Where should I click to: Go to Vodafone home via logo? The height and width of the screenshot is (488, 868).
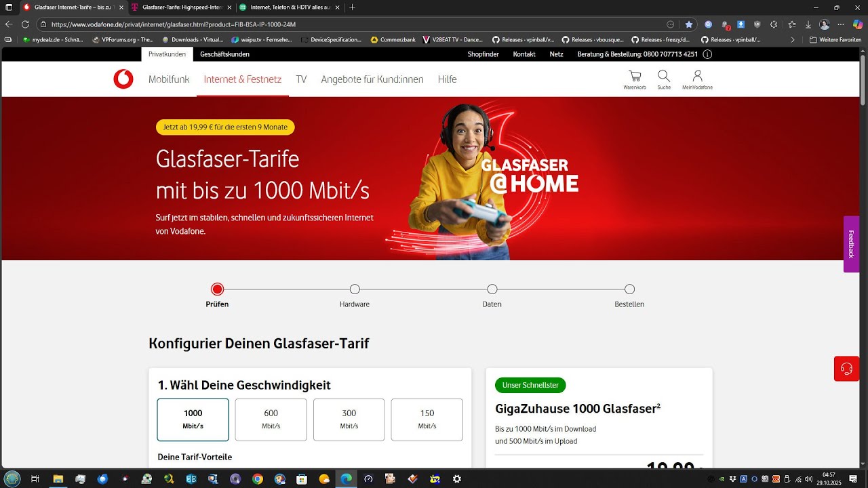pos(123,79)
